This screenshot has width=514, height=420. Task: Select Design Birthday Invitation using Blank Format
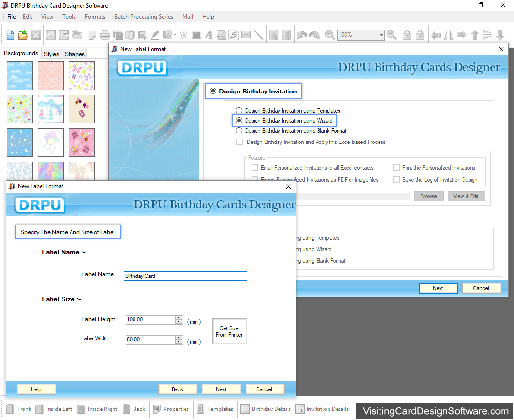[x=239, y=131]
